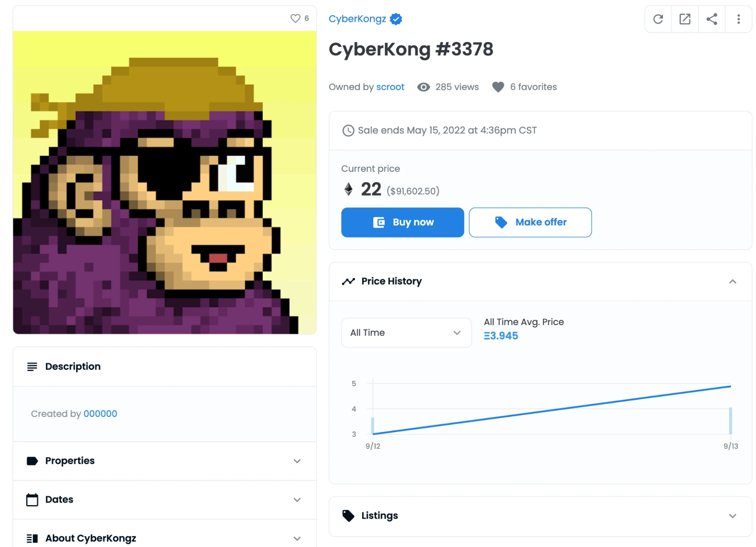This screenshot has width=756, height=547.
Task: Click the share icon
Action: point(711,19)
